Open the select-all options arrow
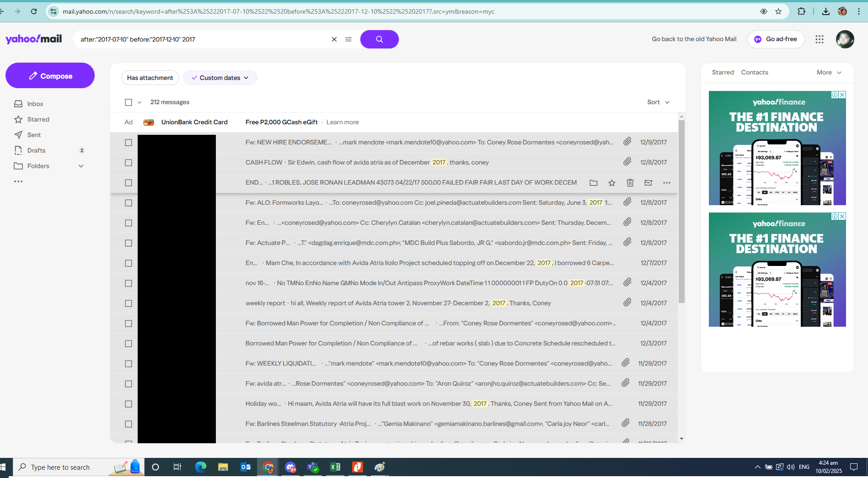 [139, 102]
